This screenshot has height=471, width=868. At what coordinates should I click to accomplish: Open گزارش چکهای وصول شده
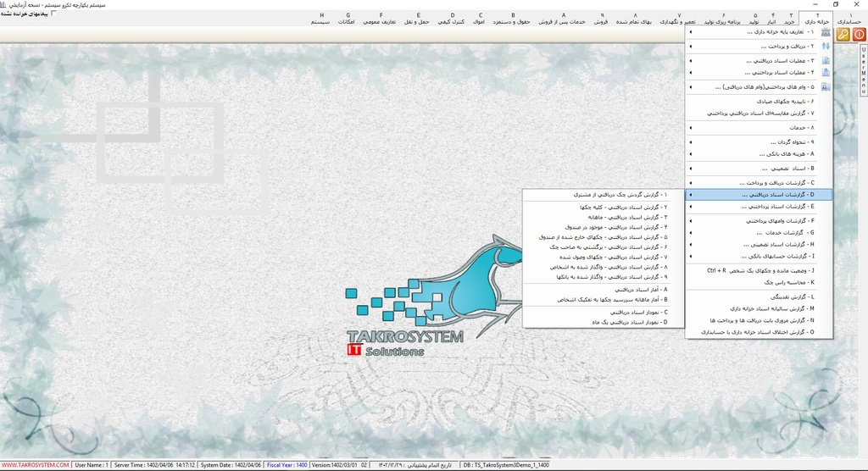[604, 258]
